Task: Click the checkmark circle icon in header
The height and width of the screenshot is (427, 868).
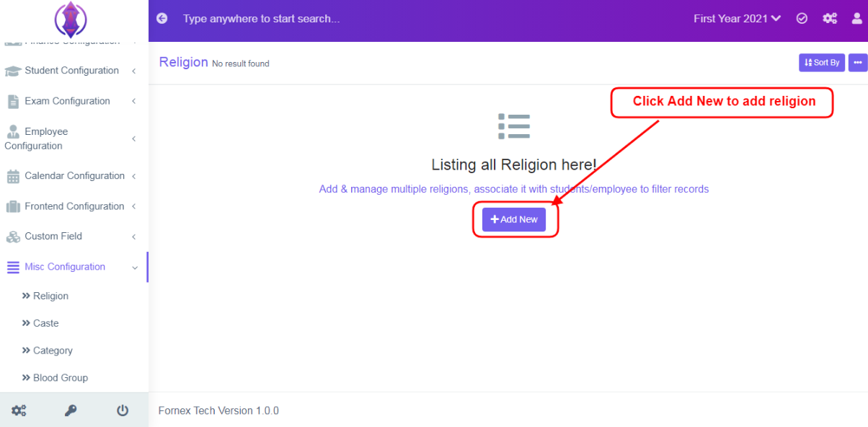Action: [x=802, y=19]
